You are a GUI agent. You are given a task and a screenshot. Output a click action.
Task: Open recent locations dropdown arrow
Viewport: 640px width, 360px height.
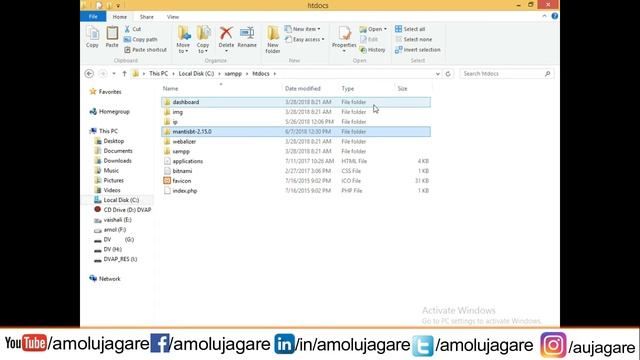click(114, 73)
